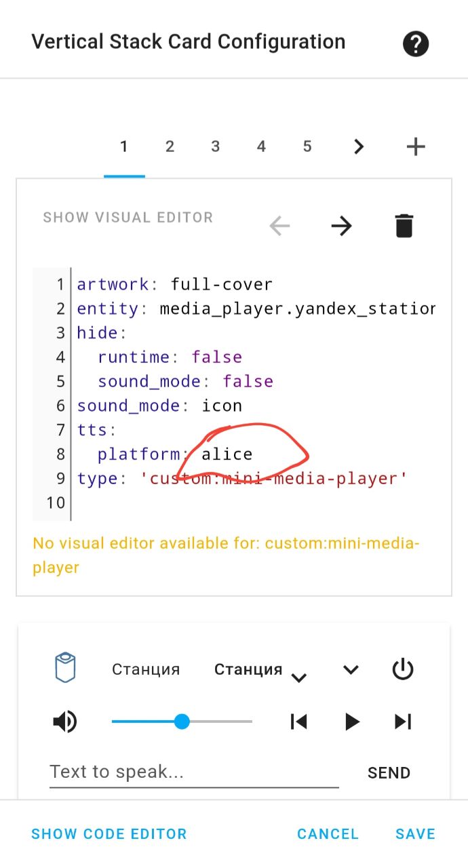Image resolution: width=468 pixels, height=868 pixels.
Task: Click the 'runtime: false' code line
Action: pos(170,357)
